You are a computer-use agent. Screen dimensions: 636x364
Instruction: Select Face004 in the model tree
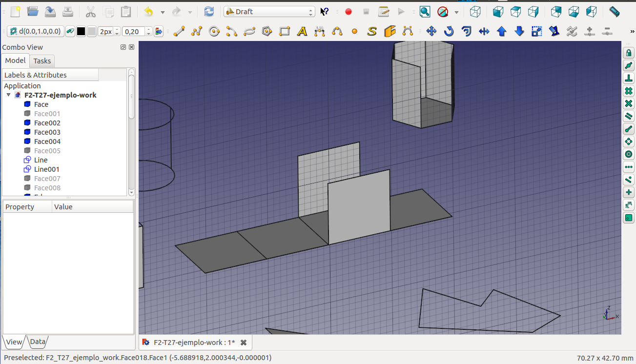pyautogui.click(x=47, y=142)
